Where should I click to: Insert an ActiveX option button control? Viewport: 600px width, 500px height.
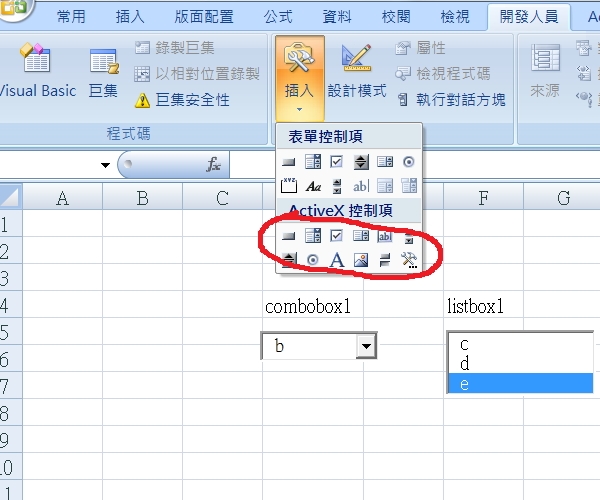[313, 260]
